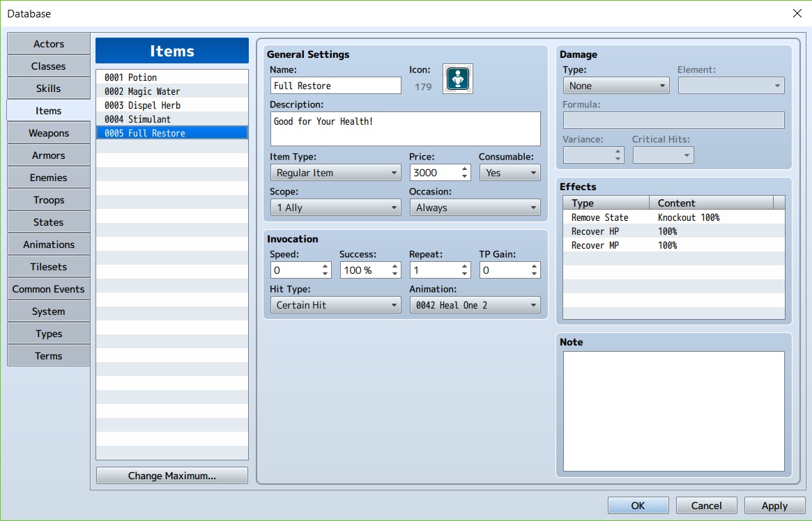
Task: Click the Name input field
Action: [335, 86]
